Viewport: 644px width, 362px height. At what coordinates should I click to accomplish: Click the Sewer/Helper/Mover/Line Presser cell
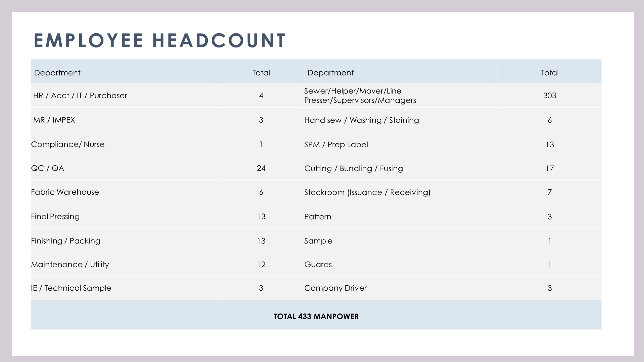(x=360, y=96)
